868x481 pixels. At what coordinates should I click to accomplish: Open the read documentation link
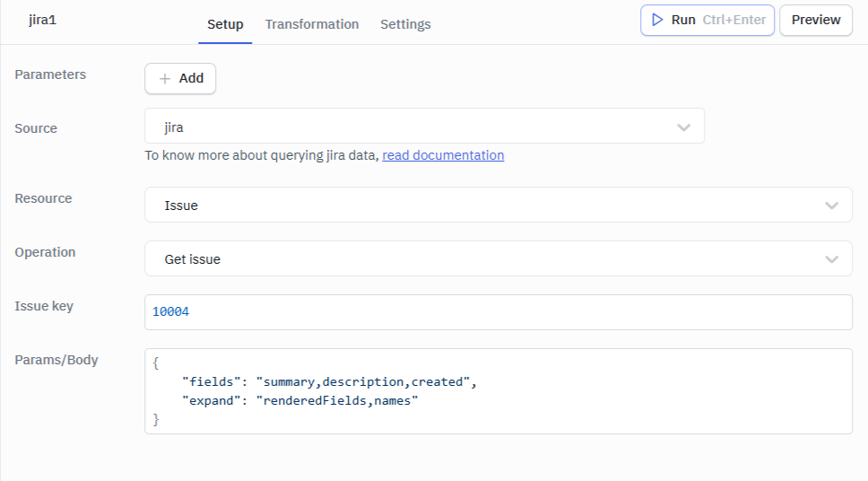443,155
